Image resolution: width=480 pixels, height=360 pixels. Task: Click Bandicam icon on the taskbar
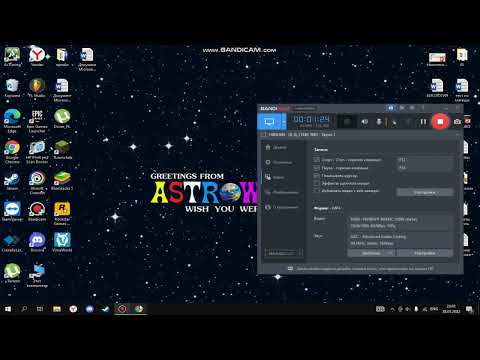coord(122,309)
